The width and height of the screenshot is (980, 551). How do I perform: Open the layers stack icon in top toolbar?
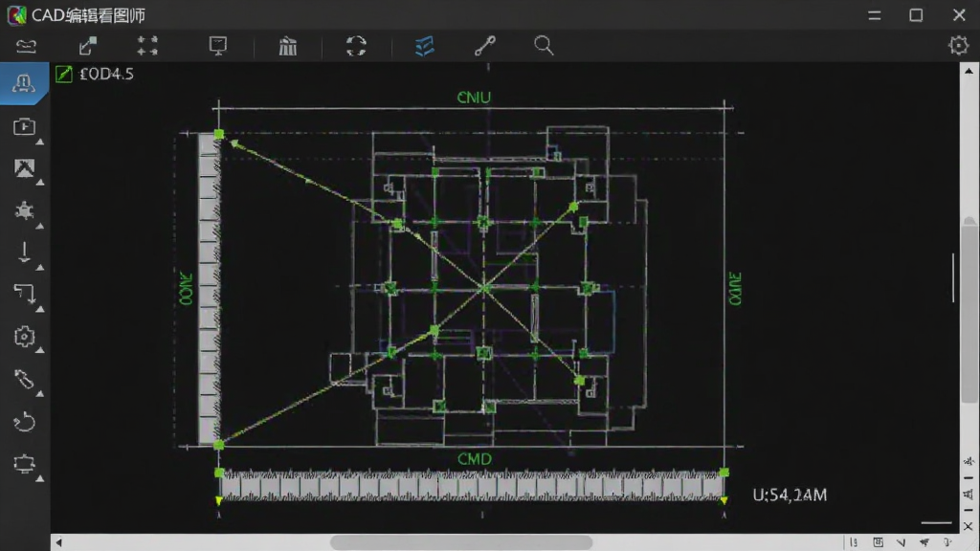tap(26, 46)
